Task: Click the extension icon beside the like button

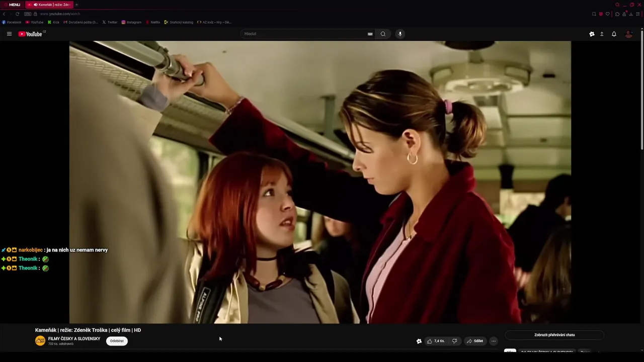Action: [419, 341]
